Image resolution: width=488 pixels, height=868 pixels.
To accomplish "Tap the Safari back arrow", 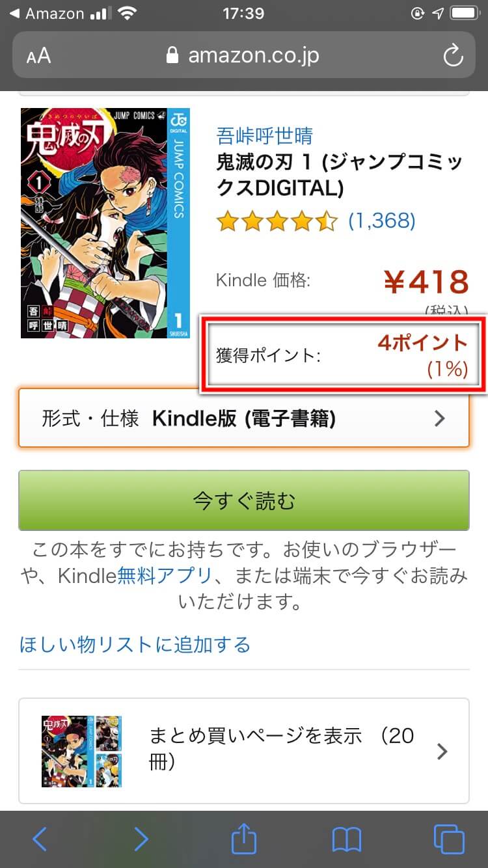I will (x=40, y=839).
